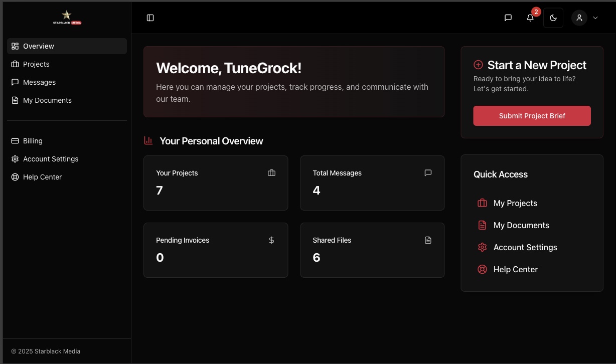Switch to the Billing section
Image resolution: width=616 pixels, height=364 pixels.
[x=33, y=140]
